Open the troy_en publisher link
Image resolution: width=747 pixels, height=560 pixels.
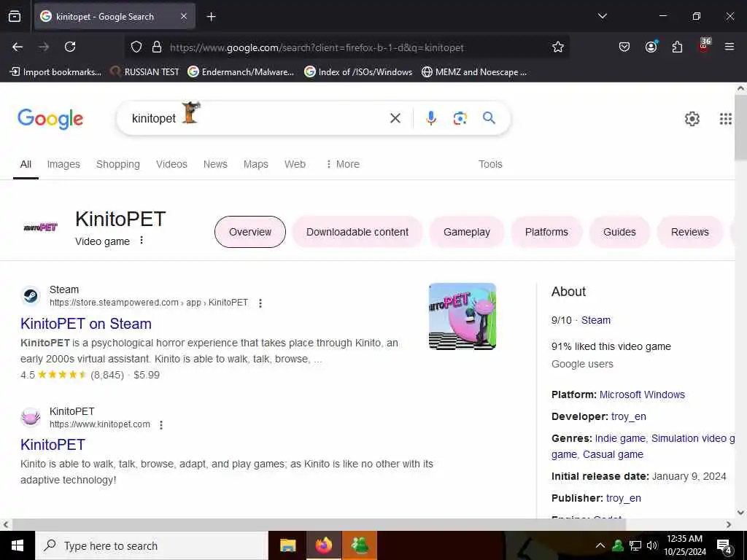point(623,499)
